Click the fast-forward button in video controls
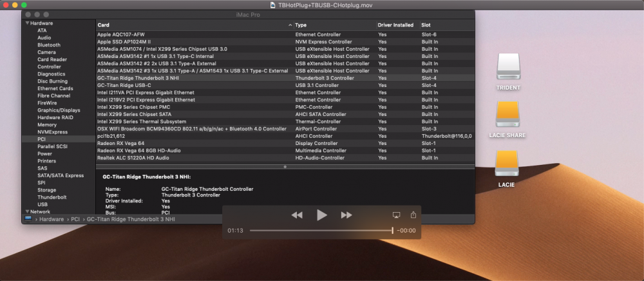The height and width of the screenshot is (281, 644). [346, 215]
